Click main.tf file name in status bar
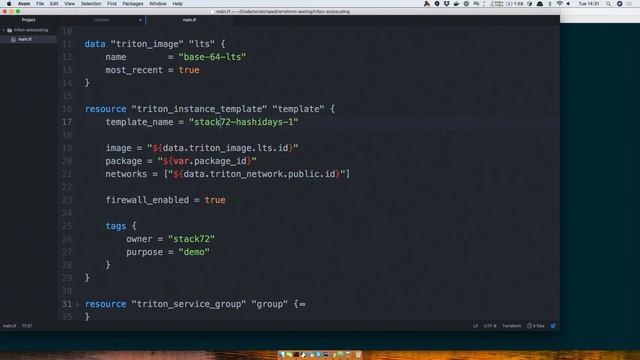This screenshot has height=360, width=640. click(9, 326)
